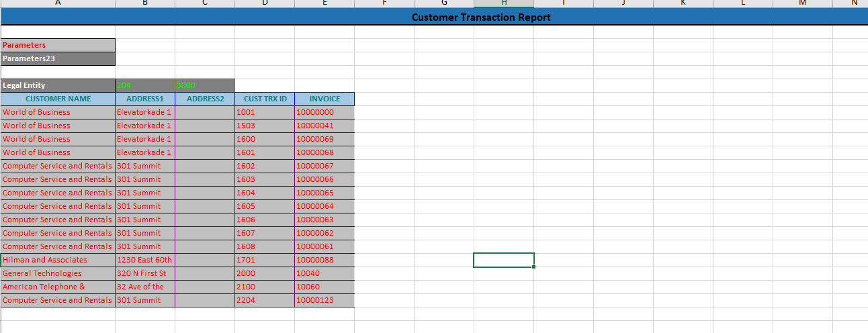Select transaction ID cell 1606
The width and height of the screenshot is (868, 333).
tap(265, 220)
